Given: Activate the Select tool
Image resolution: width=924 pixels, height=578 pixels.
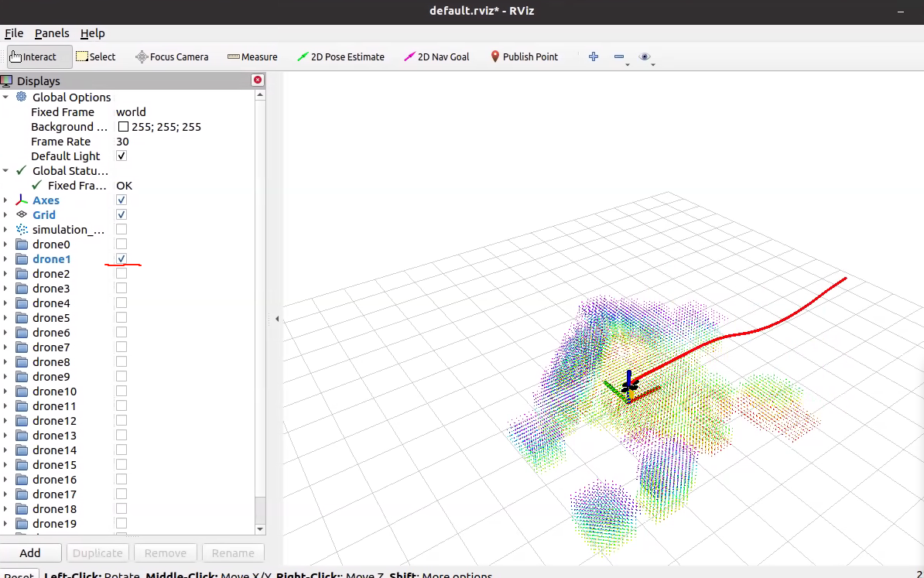Looking at the screenshot, I should [95, 56].
